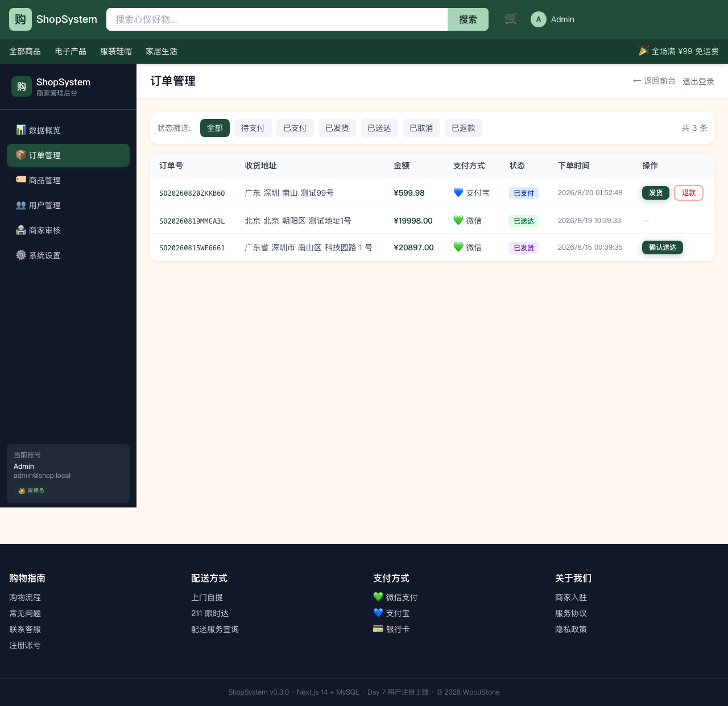Image resolution: width=728 pixels, height=706 pixels.
Task: Open the shopping cart icon
Action: pyautogui.click(x=511, y=19)
